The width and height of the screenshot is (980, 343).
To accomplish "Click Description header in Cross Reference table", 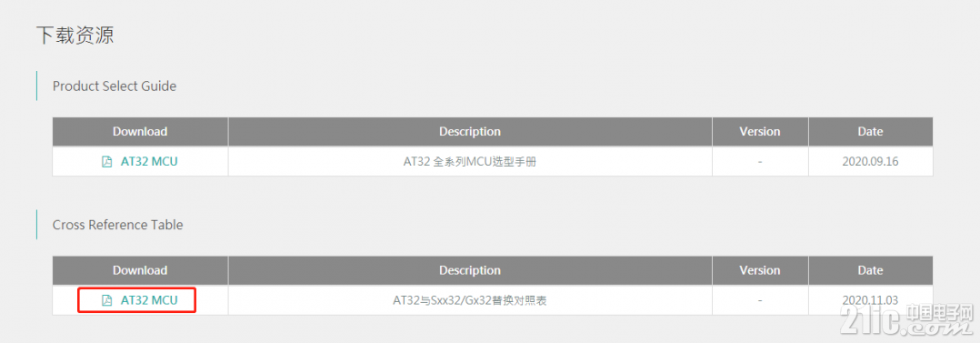I will point(470,270).
